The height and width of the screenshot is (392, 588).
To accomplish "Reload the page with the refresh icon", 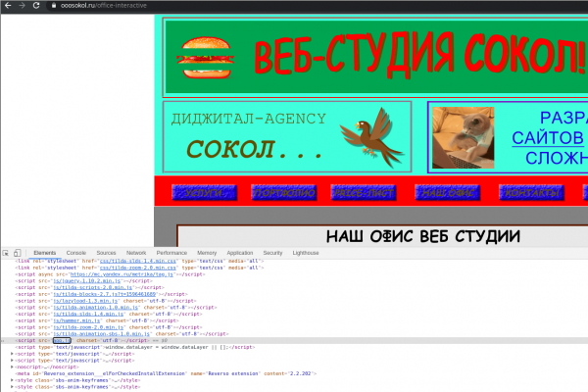I will click(38, 6).
